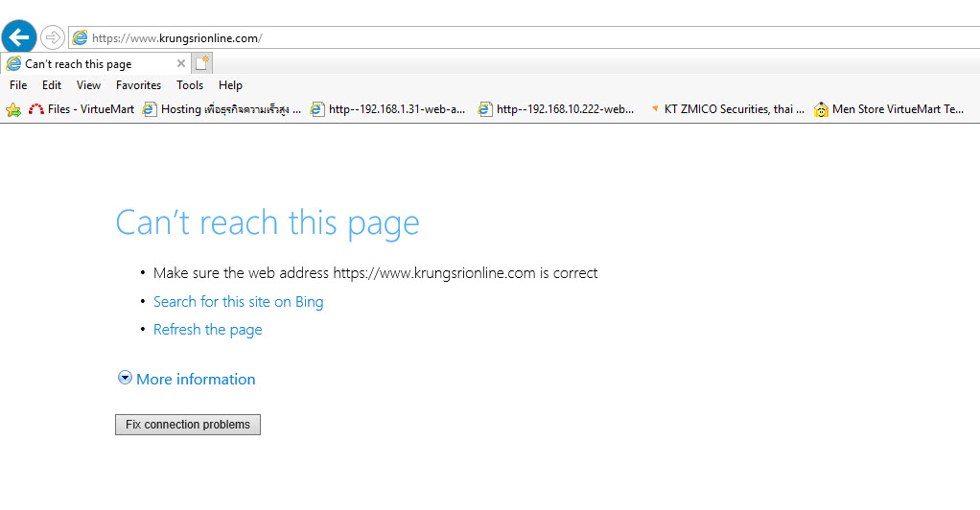Open the Help menu
980x510 pixels.
230,85
